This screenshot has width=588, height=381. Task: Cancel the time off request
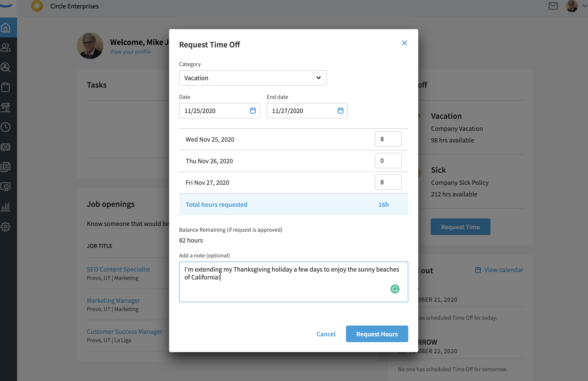[326, 334]
